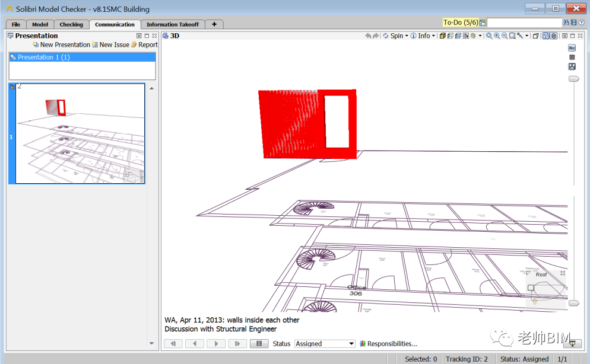The image size is (590, 364).
Task: Click the zoom to fit magnifier
Action: pyautogui.click(x=489, y=36)
